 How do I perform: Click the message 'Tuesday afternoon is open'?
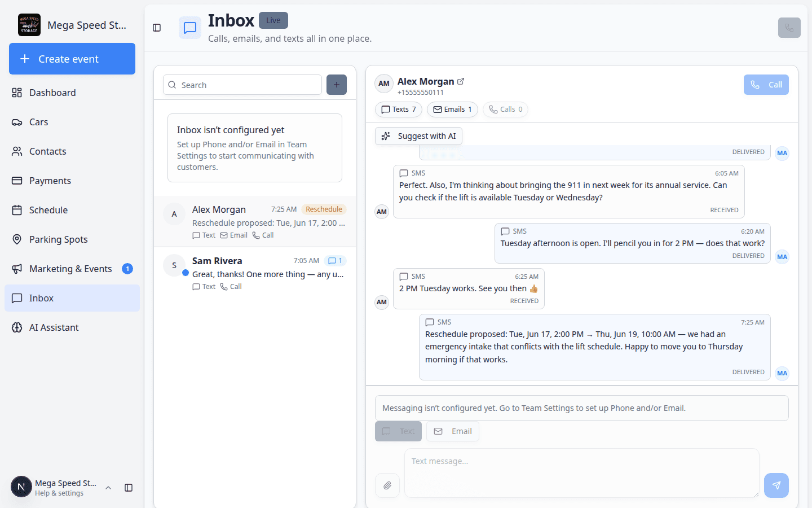pyautogui.click(x=633, y=243)
